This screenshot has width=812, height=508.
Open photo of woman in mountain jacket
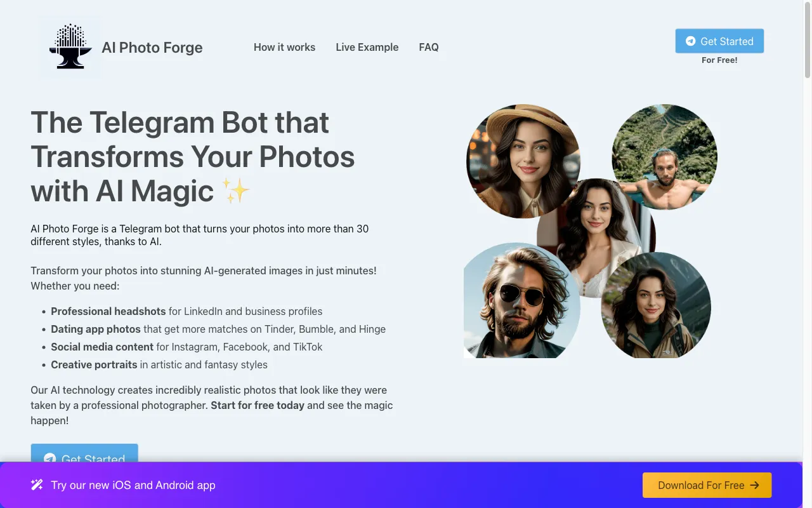click(x=656, y=305)
